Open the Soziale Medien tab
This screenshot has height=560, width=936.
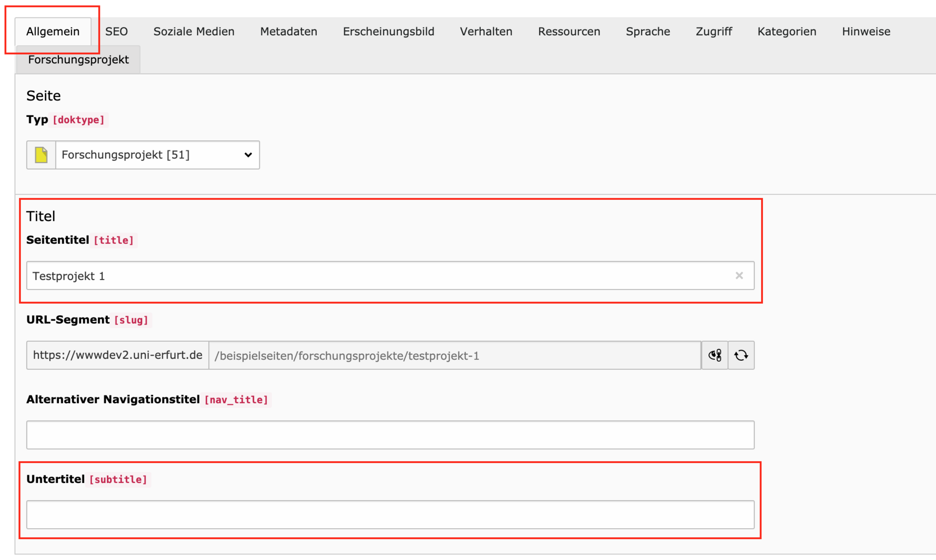tap(194, 32)
